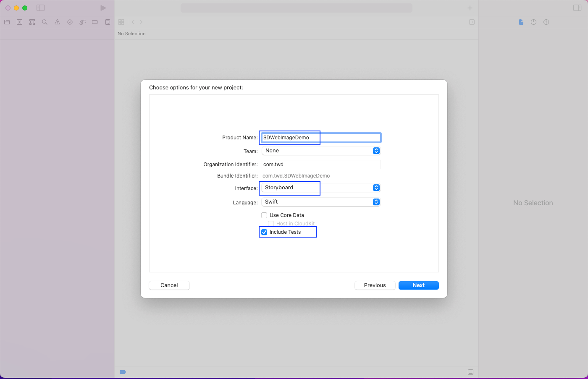Show the History inspector clock icon
This screenshot has height=379, width=588.
pos(533,22)
